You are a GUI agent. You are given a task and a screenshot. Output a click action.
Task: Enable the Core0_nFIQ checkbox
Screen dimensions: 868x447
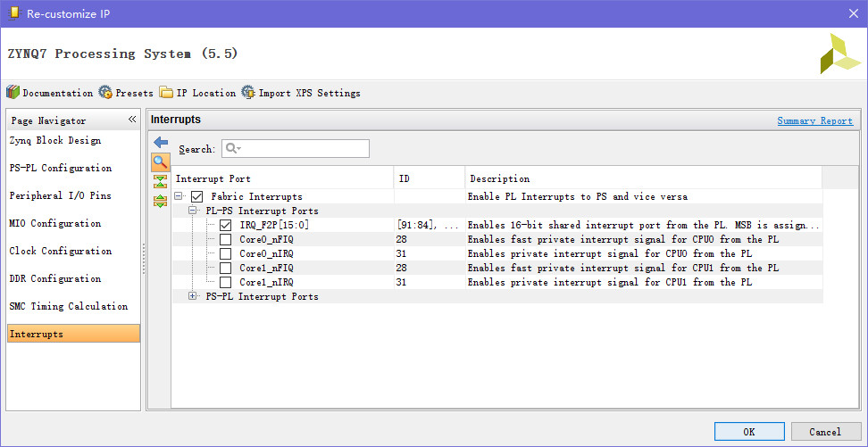(x=225, y=240)
